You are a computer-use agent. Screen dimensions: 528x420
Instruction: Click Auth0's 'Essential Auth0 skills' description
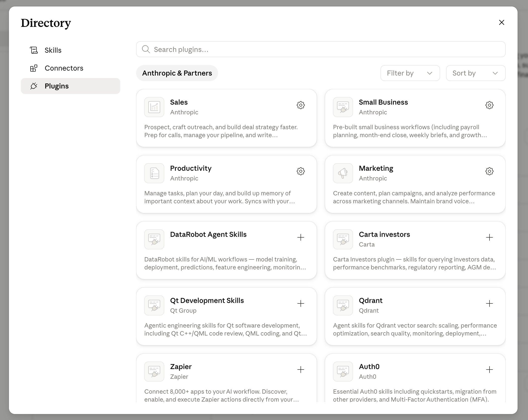pos(415,395)
